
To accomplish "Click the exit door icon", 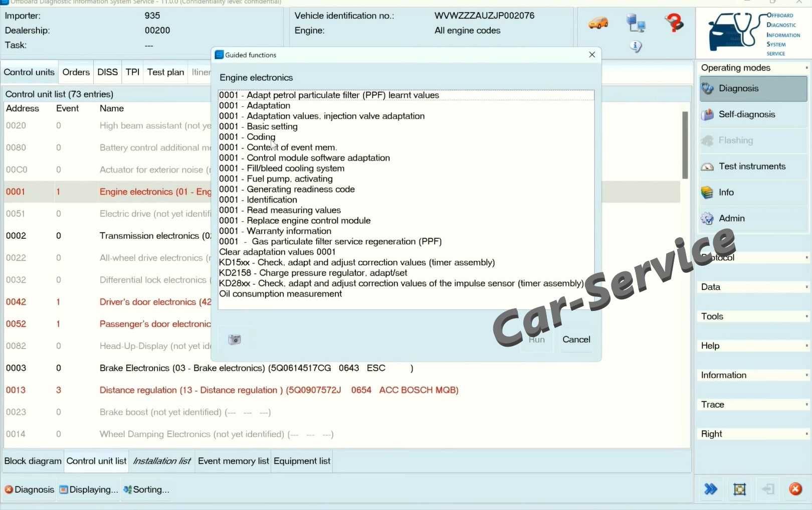I will (767, 489).
